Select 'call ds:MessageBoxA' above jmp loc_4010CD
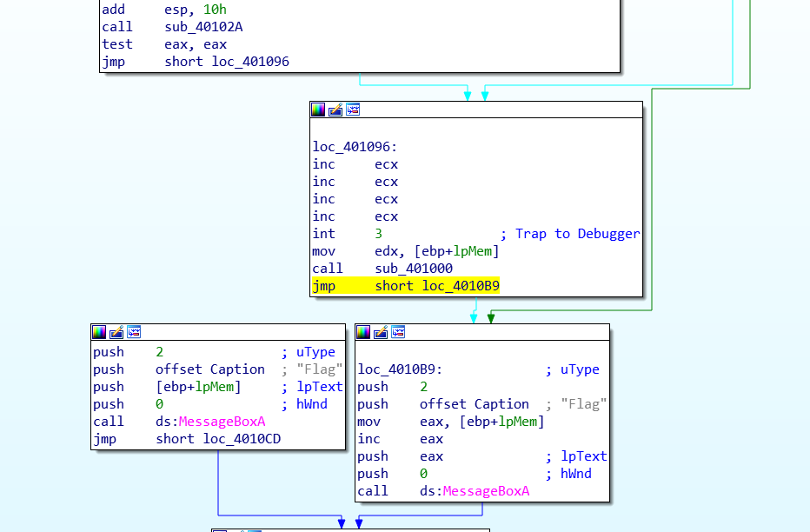This screenshot has height=532, width=810. tap(179, 422)
